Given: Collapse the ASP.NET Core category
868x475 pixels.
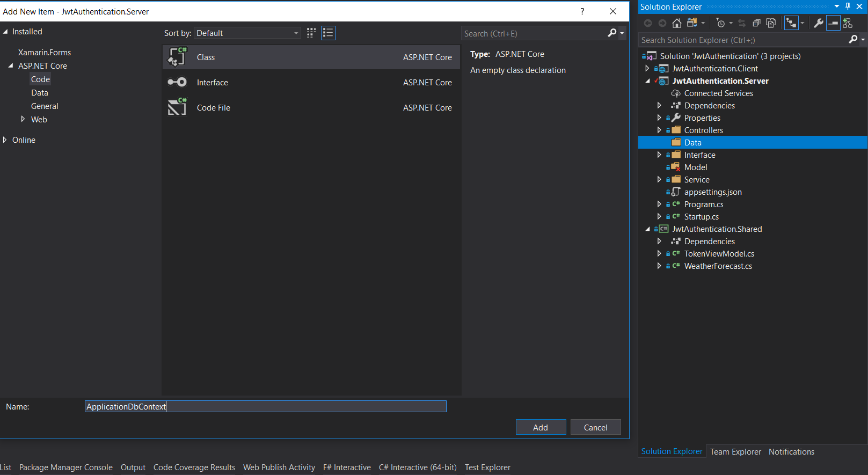Looking at the screenshot, I should tap(11, 65).
